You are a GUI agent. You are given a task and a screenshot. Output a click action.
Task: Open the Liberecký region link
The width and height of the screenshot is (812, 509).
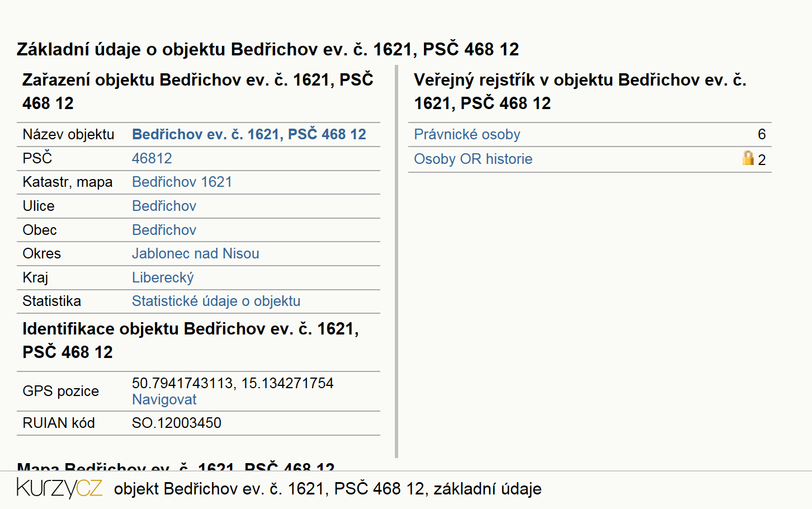(163, 278)
